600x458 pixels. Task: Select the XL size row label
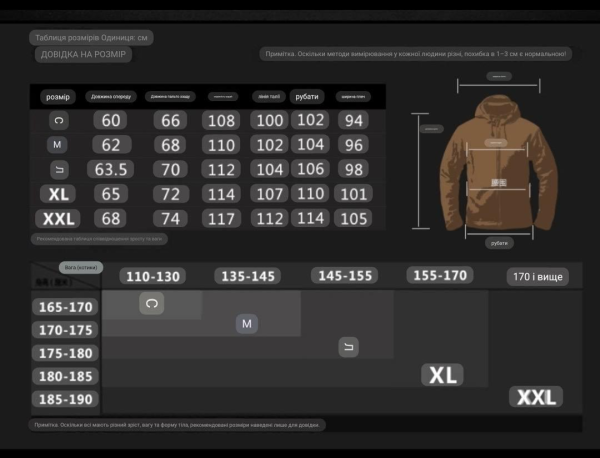58,194
